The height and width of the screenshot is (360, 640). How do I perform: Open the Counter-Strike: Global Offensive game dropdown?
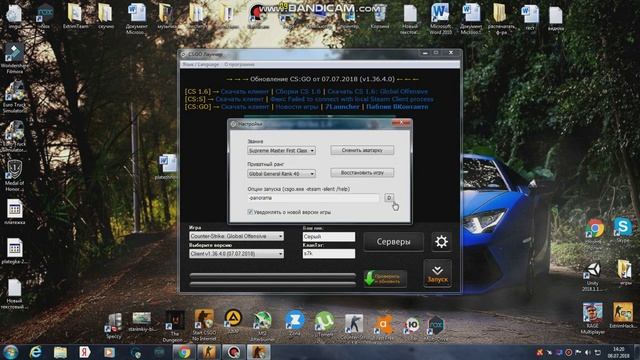tap(236, 236)
